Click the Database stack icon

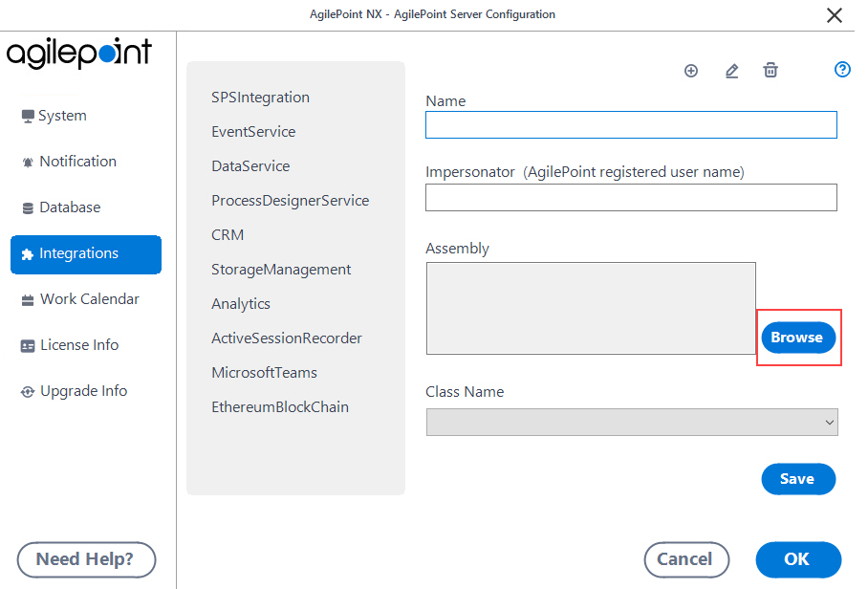point(28,210)
